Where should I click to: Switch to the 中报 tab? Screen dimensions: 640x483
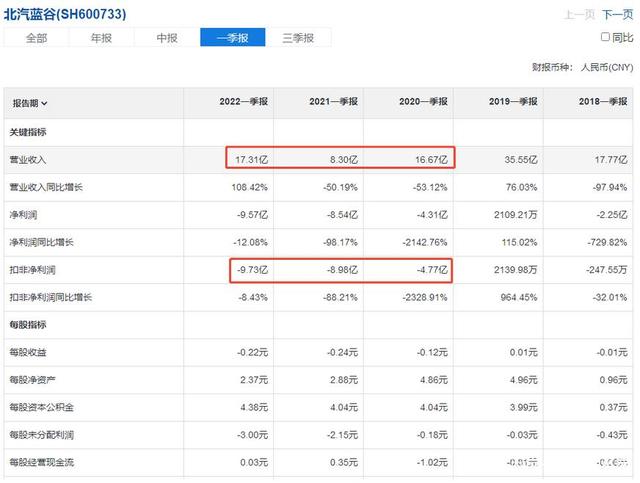[167, 38]
